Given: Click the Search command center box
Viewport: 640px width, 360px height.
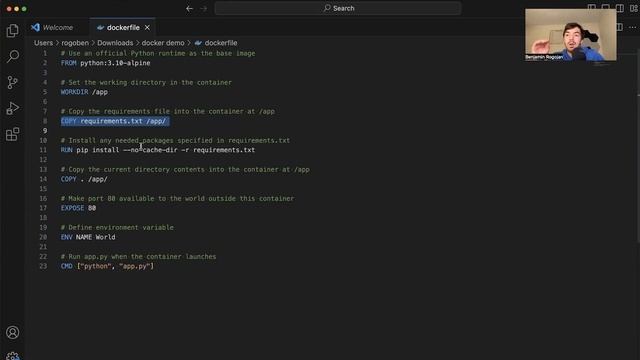Looking at the screenshot, I should coord(338,8).
